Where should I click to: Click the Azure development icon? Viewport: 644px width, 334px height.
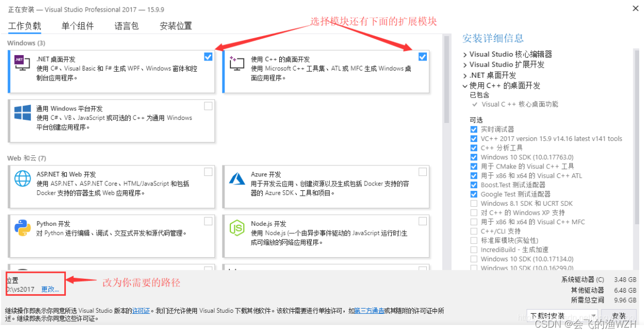click(236, 178)
